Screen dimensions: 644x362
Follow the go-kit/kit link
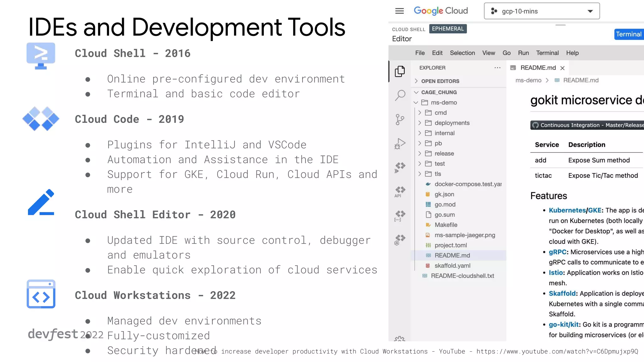pos(564,325)
